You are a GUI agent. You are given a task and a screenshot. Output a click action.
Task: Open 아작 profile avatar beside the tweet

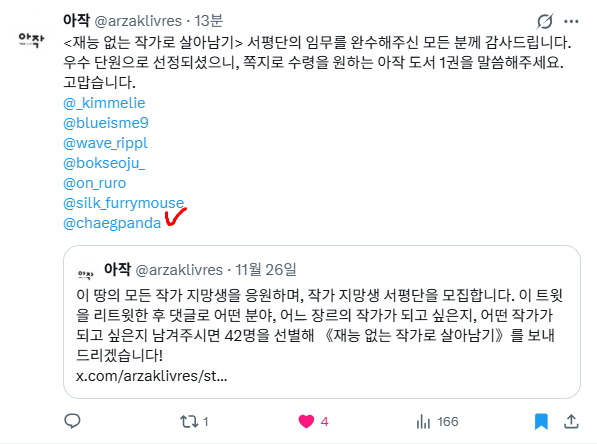coord(31,40)
